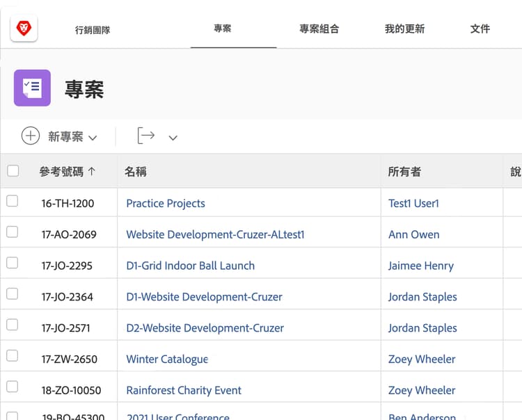Click the purple 專案 checklist icon
This screenshot has height=420, width=522.
[32, 88]
